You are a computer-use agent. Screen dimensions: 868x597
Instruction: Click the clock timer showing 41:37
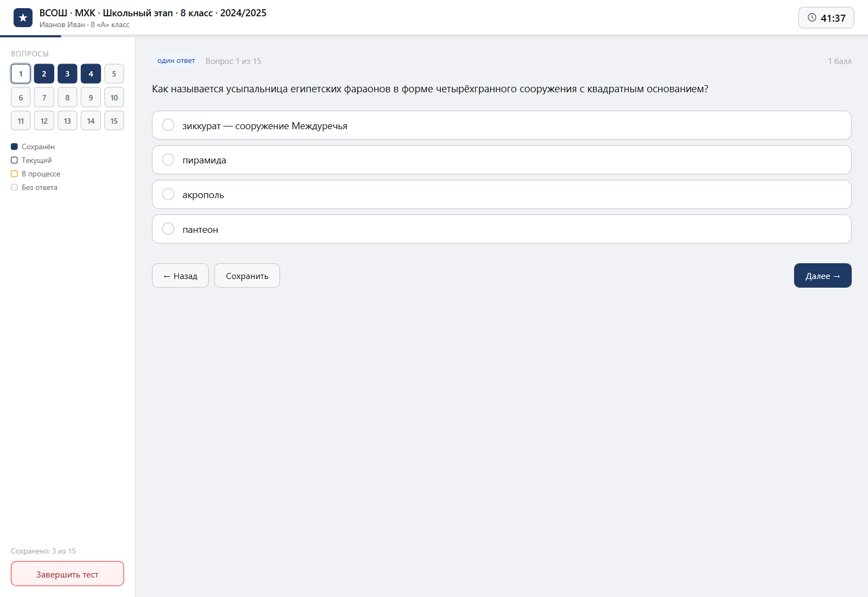(x=826, y=18)
